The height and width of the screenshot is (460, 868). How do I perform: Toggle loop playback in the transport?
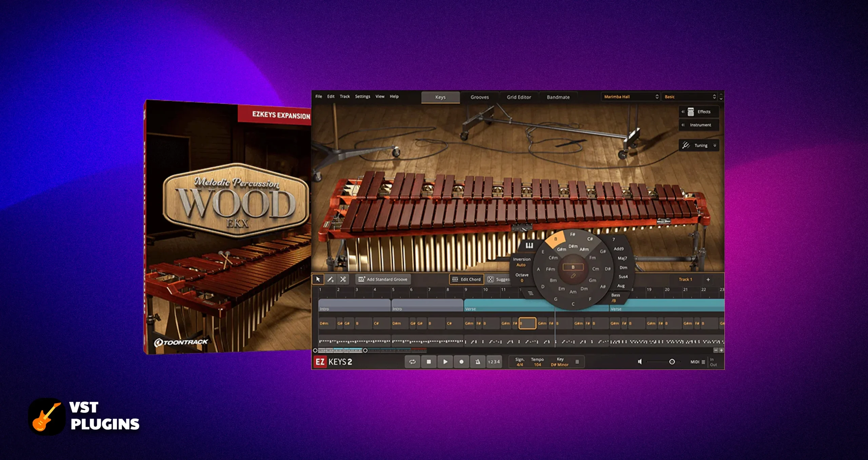pyautogui.click(x=412, y=362)
